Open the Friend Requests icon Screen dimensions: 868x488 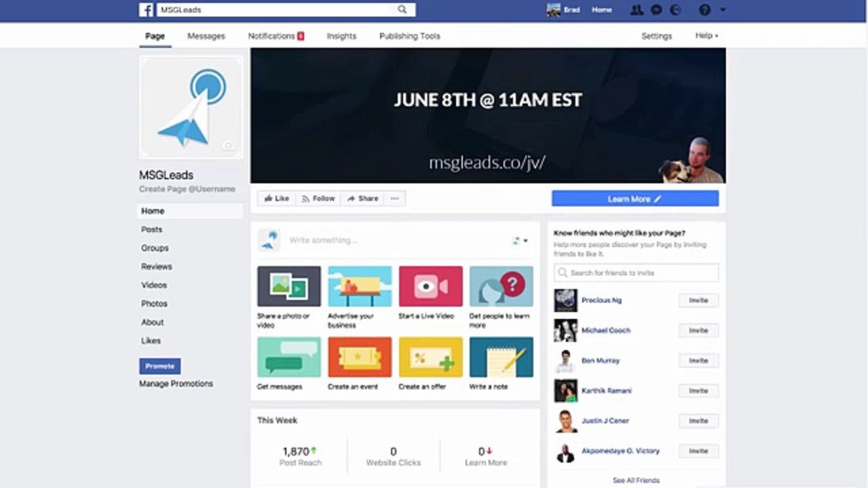637,9
